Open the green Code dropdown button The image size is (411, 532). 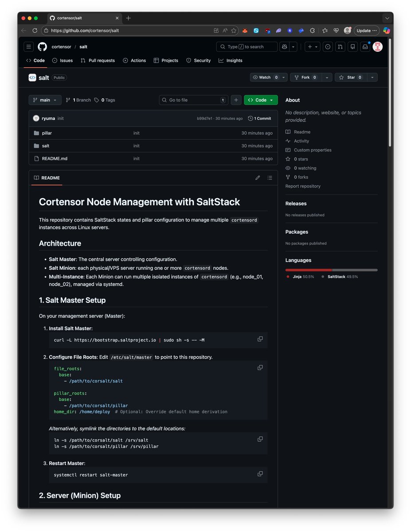pos(261,100)
